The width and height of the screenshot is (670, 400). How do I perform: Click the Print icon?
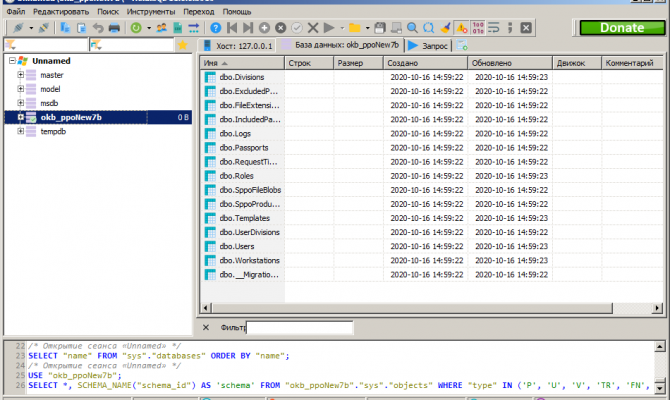(x=114, y=28)
